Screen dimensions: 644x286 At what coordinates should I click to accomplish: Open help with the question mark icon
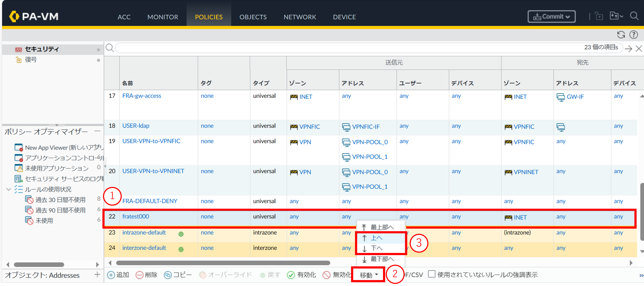pos(633,35)
